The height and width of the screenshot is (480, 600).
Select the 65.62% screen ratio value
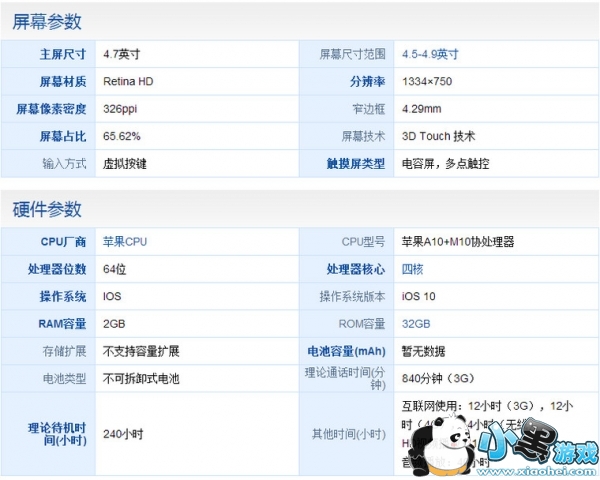(x=122, y=136)
